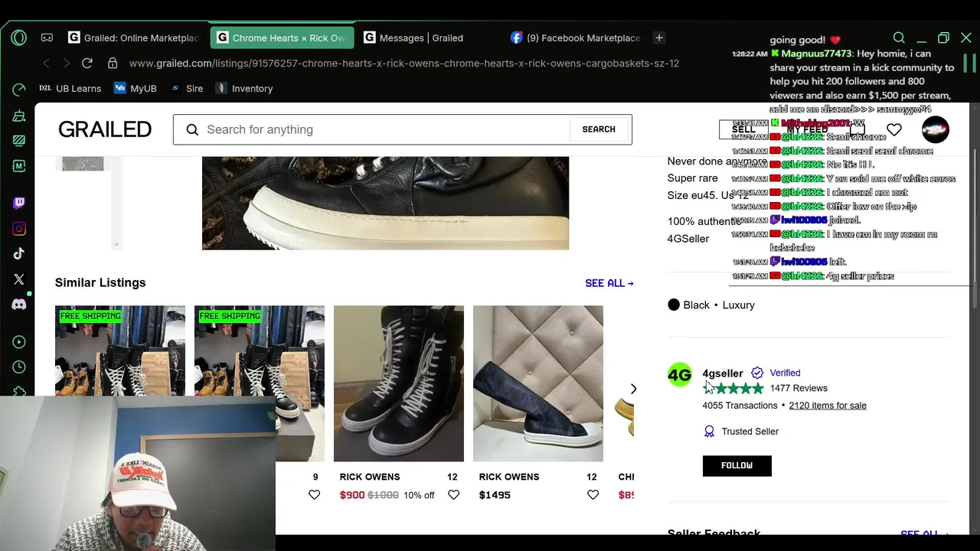Open 2120 items for sale link
The width and height of the screenshot is (980, 551).
coord(828,406)
